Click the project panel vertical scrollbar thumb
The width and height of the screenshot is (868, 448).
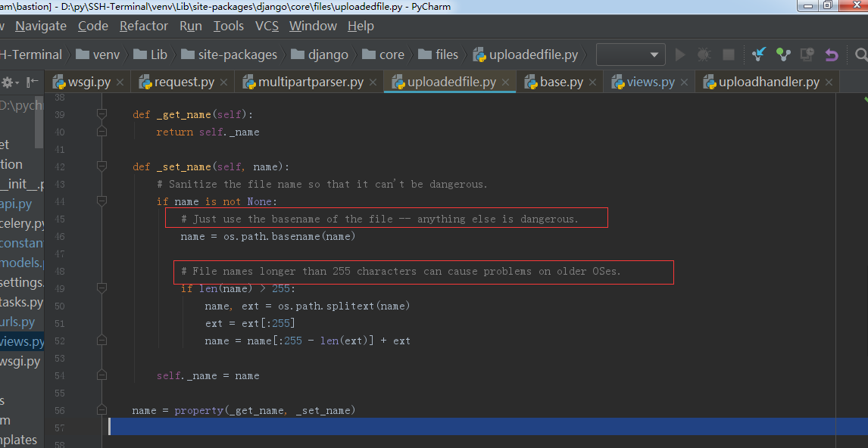pyautogui.click(x=39, y=123)
